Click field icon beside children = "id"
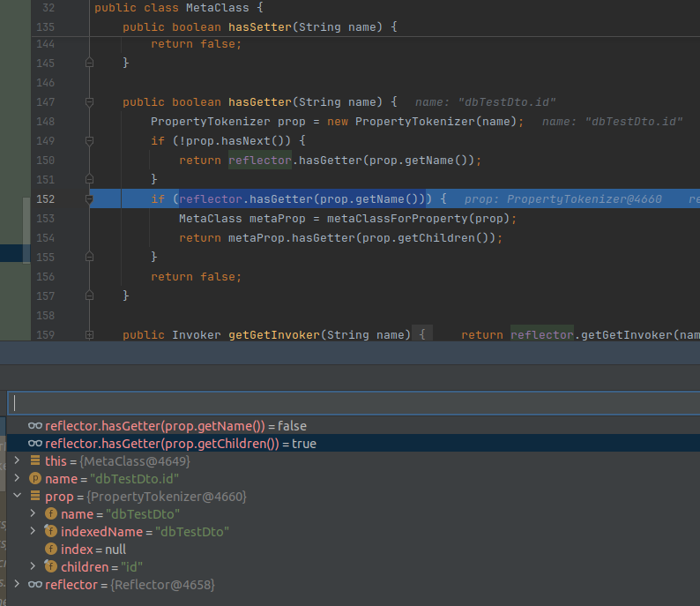This screenshot has width=700, height=606. [x=50, y=566]
